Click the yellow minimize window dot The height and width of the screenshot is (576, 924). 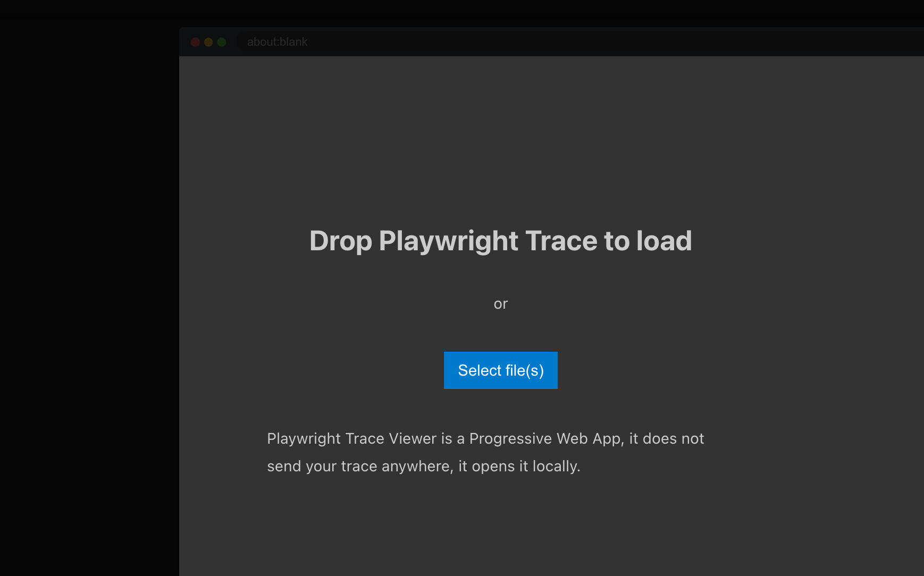[208, 42]
